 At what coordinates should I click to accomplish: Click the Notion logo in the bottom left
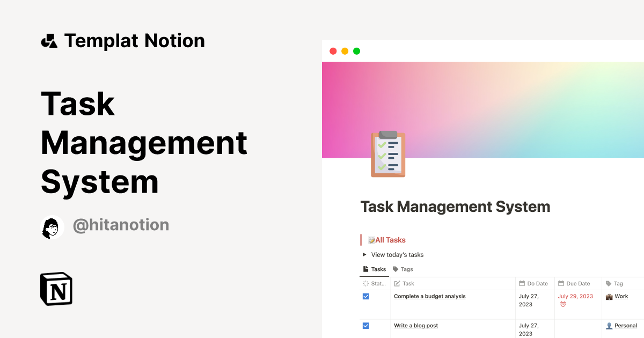(56, 289)
